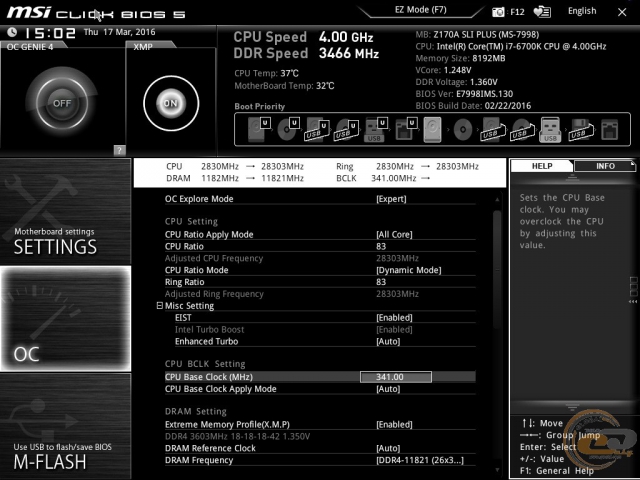Click the BIOS Ver E7998IMS.130 text
The image size is (640, 480).
pyautogui.click(x=464, y=94)
